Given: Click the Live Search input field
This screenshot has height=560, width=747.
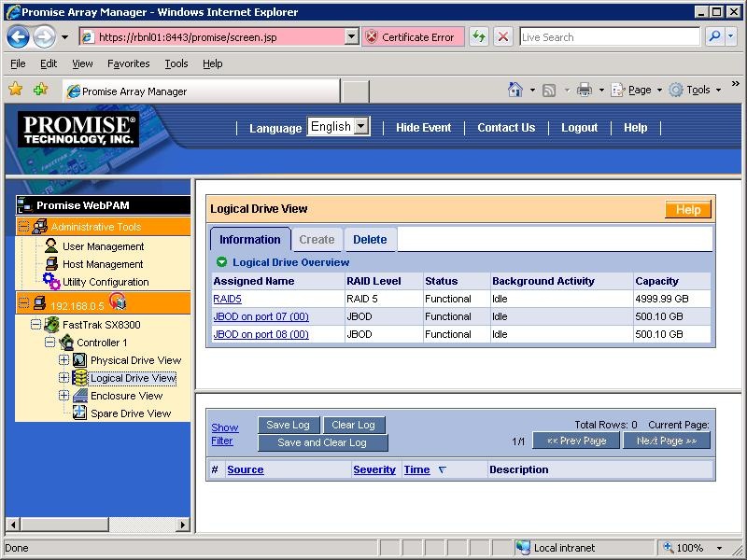Looking at the screenshot, I should [x=609, y=37].
